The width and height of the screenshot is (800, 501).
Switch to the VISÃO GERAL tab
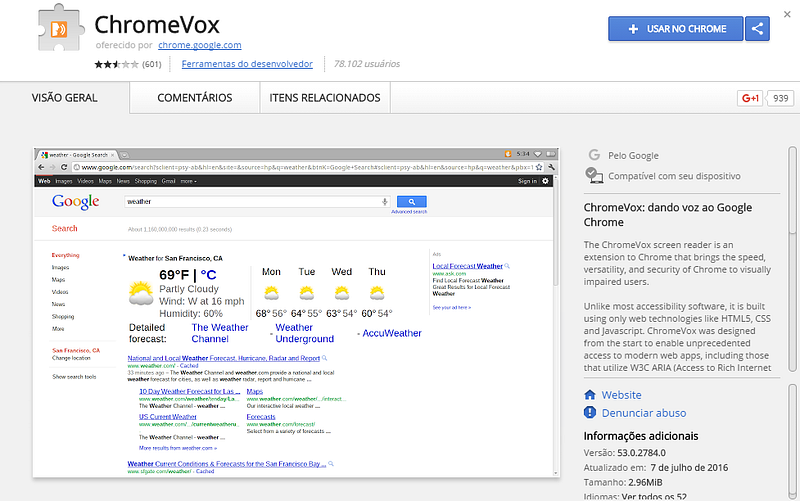(64, 97)
